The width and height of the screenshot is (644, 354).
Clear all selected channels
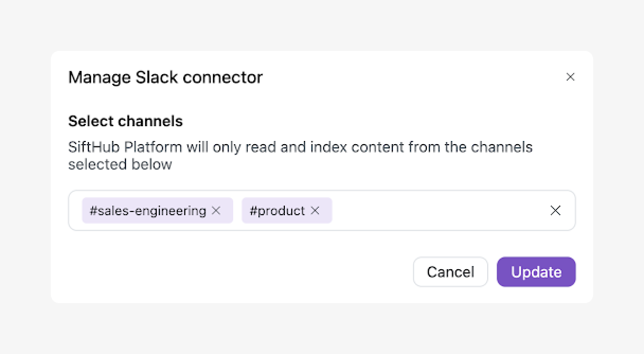[x=555, y=210]
